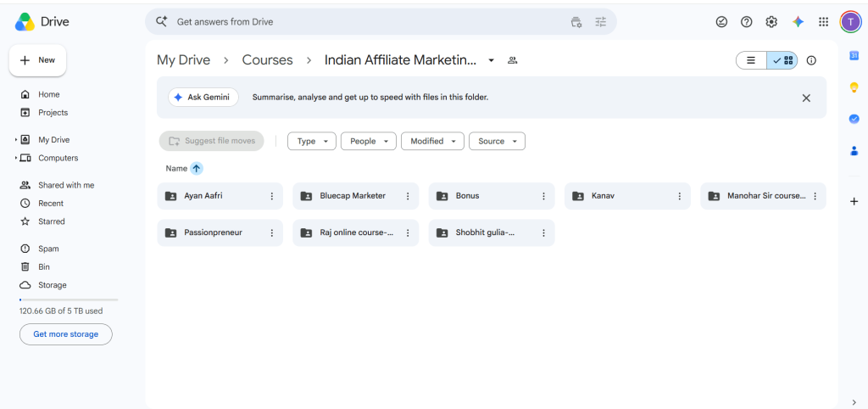Open the Modified filter dropdown
868x409 pixels.
coord(432,142)
